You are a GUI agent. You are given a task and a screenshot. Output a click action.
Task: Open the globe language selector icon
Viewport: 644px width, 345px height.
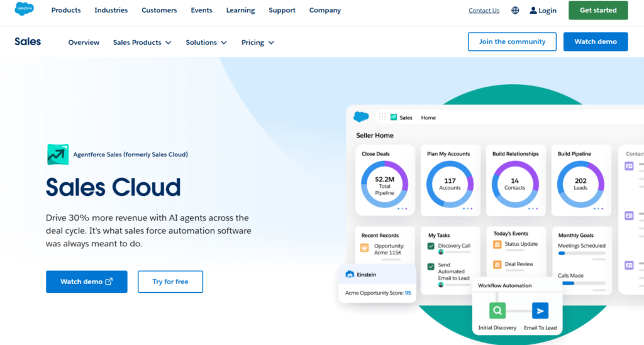click(x=515, y=11)
